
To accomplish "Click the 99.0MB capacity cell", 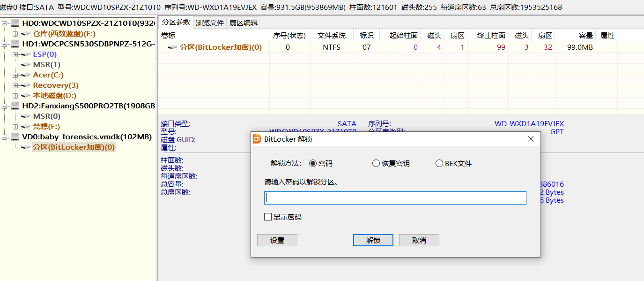I will pyautogui.click(x=580, y=47).
